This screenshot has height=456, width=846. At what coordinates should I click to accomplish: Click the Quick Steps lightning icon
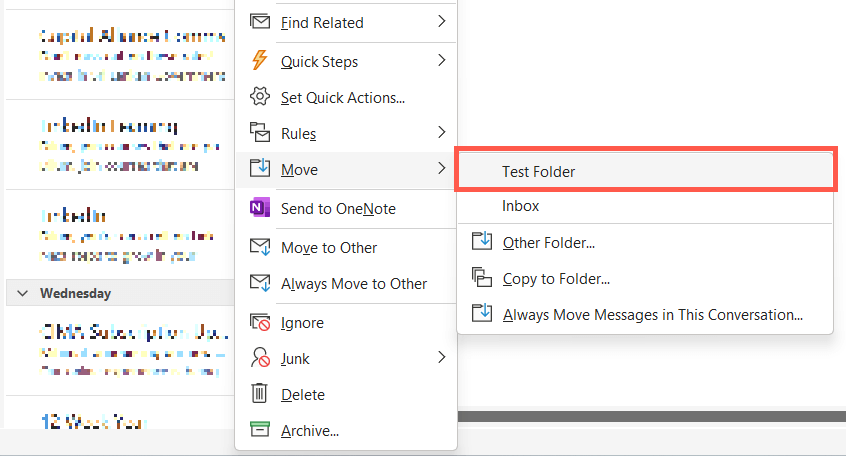pos(260,61)
